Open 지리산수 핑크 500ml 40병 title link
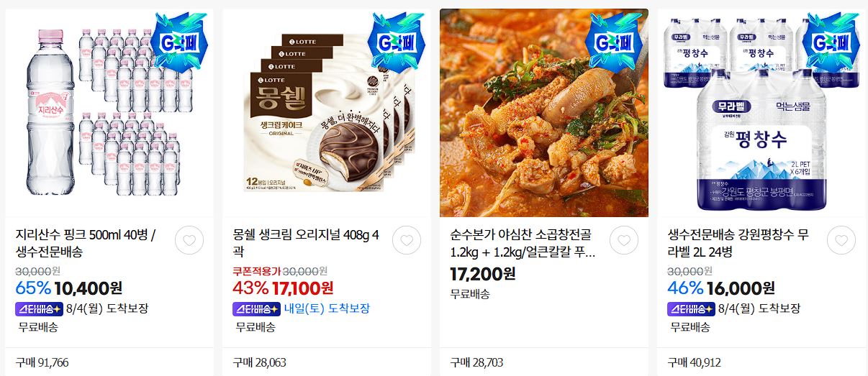Image resolution: width=868 pixels, height=376 pixels. [x=86, y=244]
